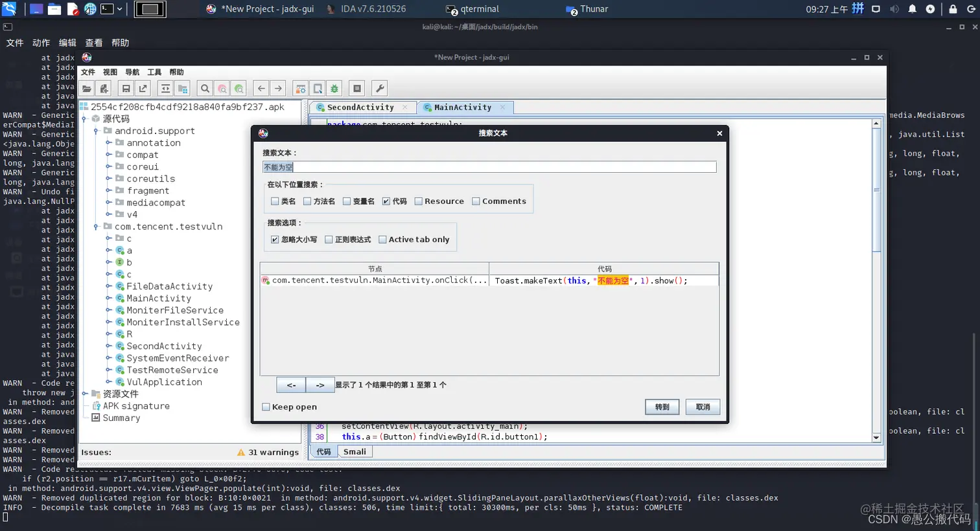Open Kali applications menu dragon icon
This screenshot has height=531, width=980.
(x=9, y=8)
